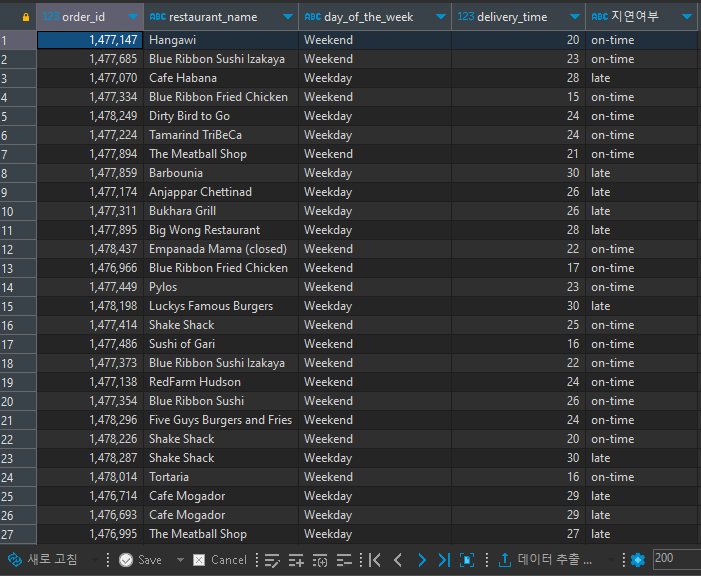
Task: Jump to the last row
Action: point(444,560)
